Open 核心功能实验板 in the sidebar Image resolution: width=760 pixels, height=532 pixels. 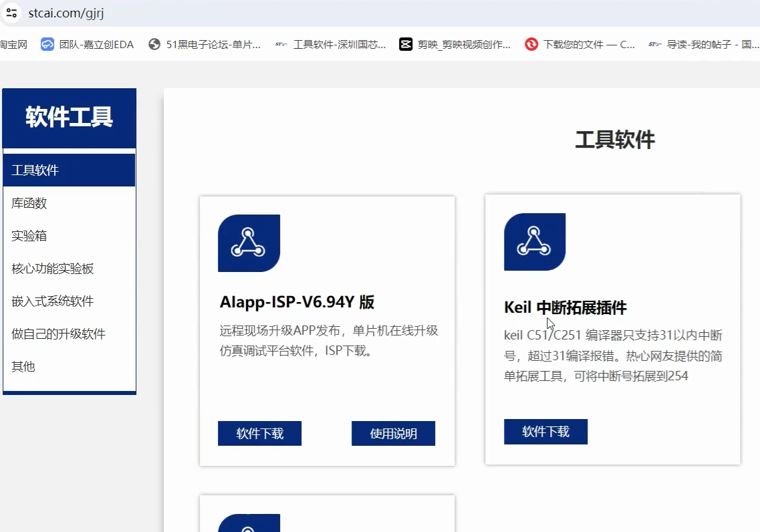tap(70, 269)
